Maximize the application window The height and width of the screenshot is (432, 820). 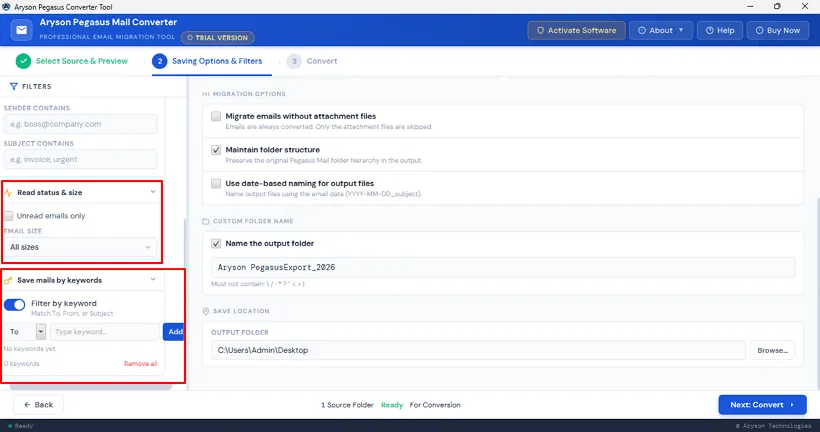pos(777,6)
